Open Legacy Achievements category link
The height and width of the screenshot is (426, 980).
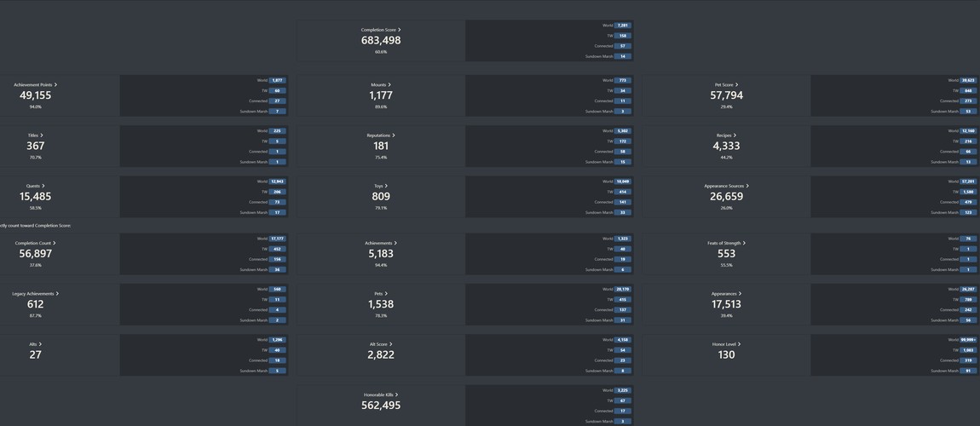coord(36,294)
